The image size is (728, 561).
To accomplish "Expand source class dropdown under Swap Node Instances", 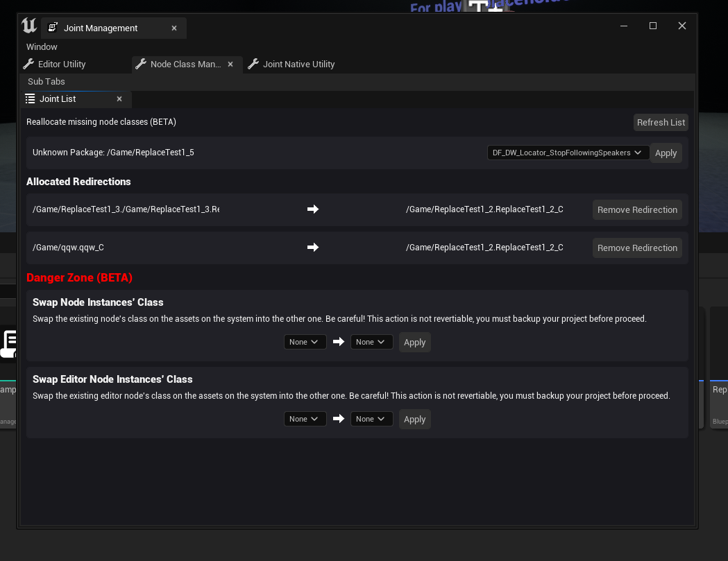I will 305,342.
